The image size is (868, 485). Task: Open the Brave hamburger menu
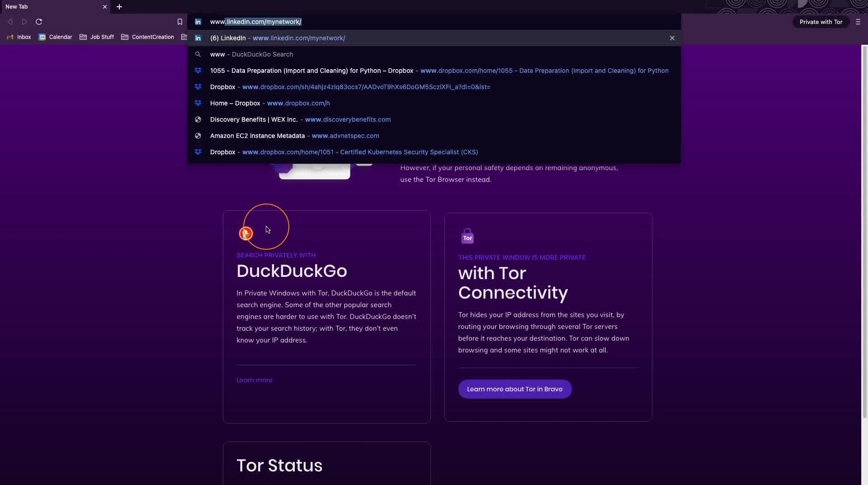[858, 22]
